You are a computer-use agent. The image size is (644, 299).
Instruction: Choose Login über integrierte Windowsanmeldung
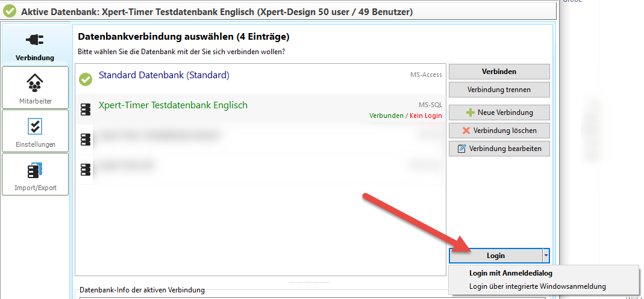pos(537,286)
